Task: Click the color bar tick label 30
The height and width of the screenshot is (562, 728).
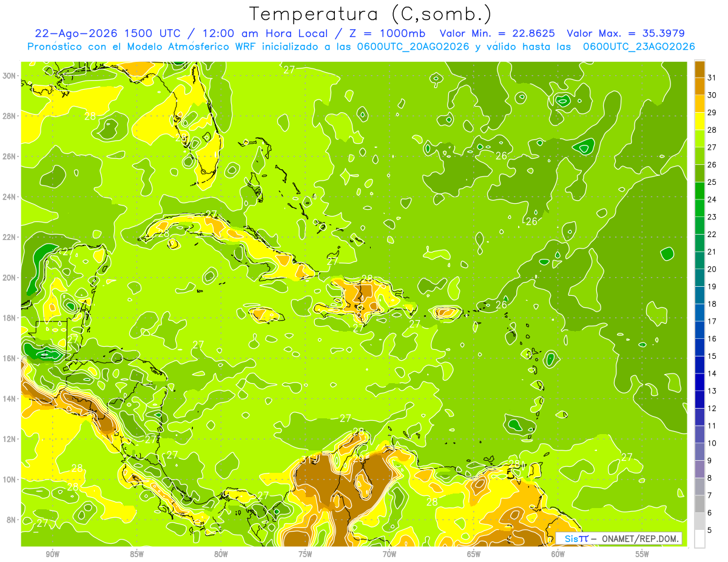Action: point(712,95)
